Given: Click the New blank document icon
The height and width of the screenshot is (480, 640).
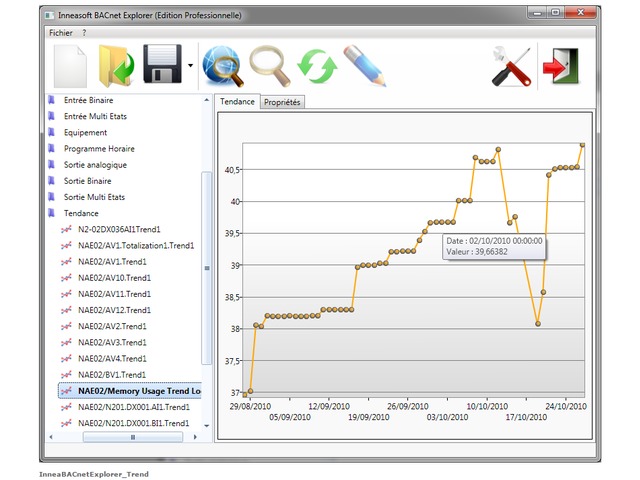Looking at the screenshot, I should click(x=70, y=66).
